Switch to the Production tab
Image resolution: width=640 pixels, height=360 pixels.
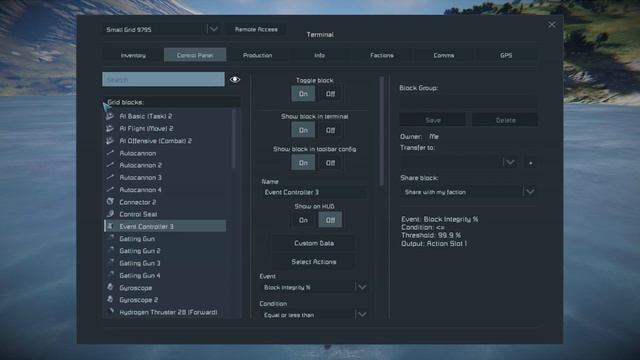(x=258, y=55)
